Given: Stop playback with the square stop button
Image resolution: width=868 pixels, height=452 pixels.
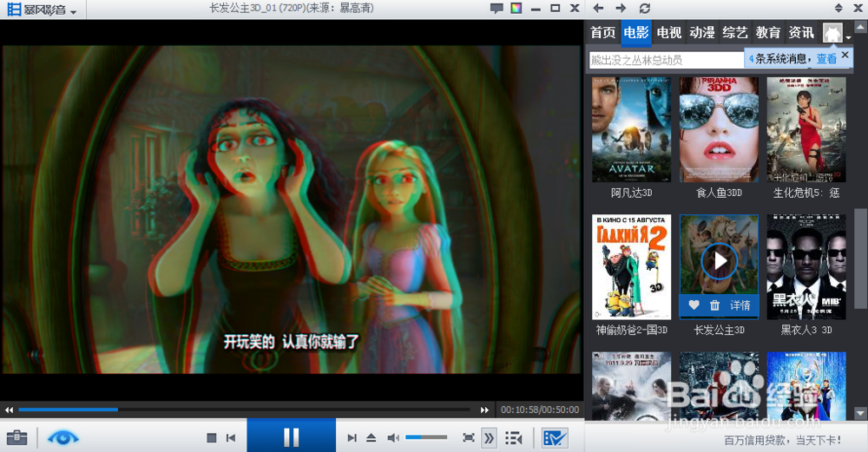Looking at the screenshot, I should [x=212, y=438].
